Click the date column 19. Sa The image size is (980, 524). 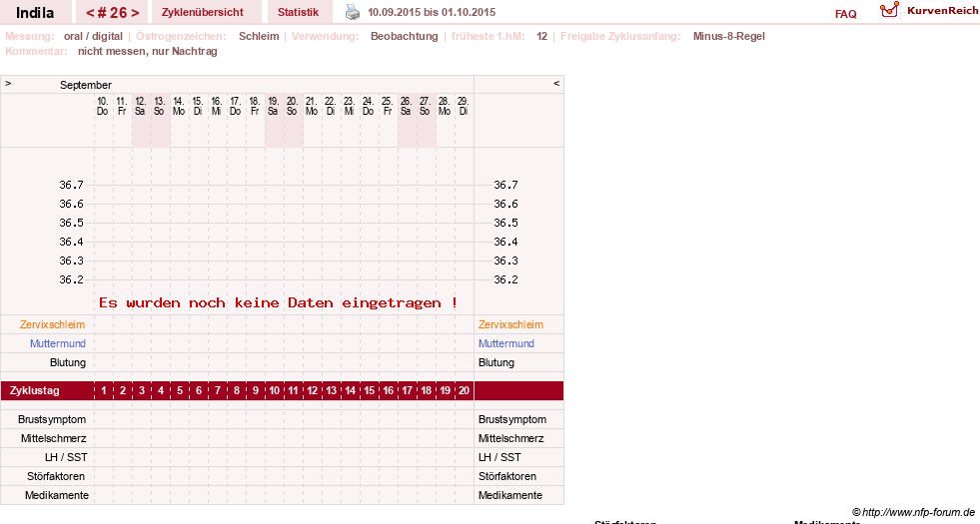pyautogui.click(x=273, y=106)
